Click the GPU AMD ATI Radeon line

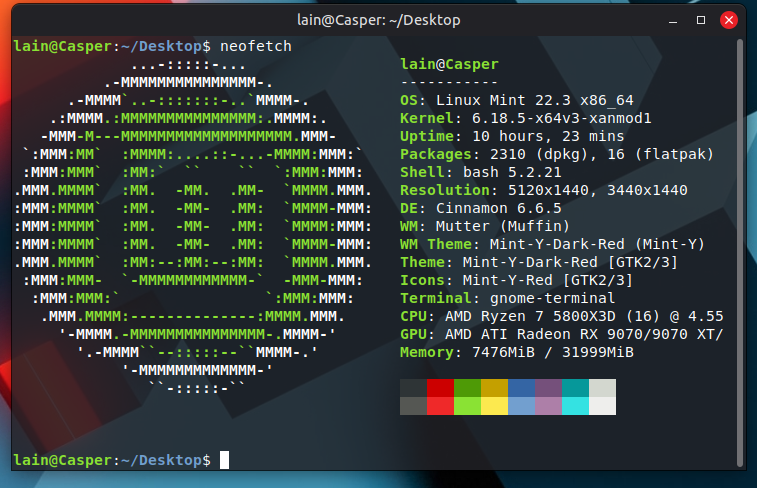(561, 334)
